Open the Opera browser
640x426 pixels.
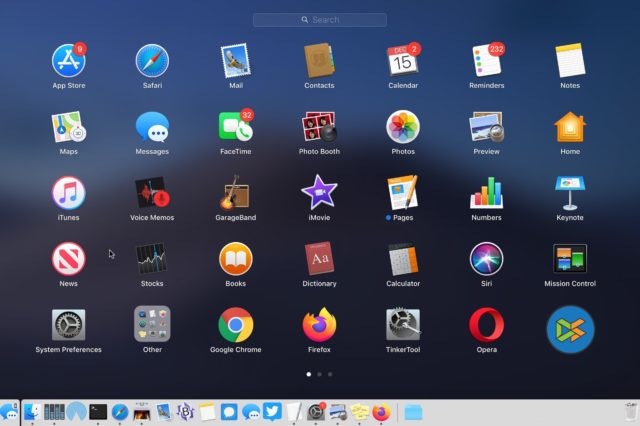pos(486,325)
